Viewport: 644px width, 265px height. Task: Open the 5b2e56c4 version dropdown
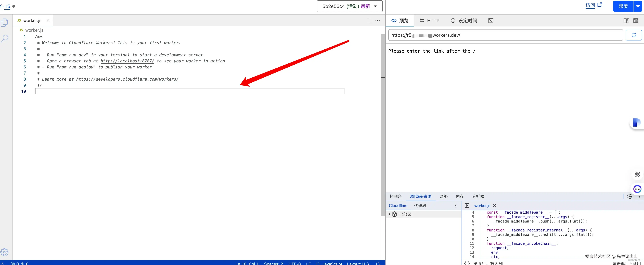[349, 6]
